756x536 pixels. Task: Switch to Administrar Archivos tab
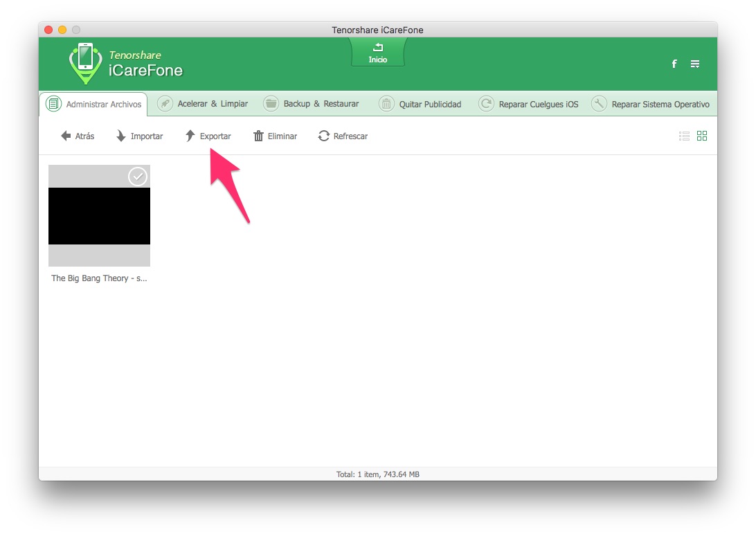click(x=93, y=104)
